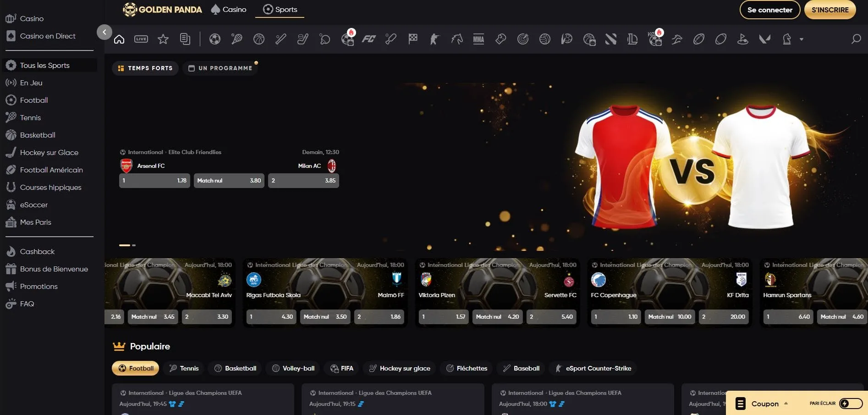Select the football ball icon in toolbar

(215, 39)
